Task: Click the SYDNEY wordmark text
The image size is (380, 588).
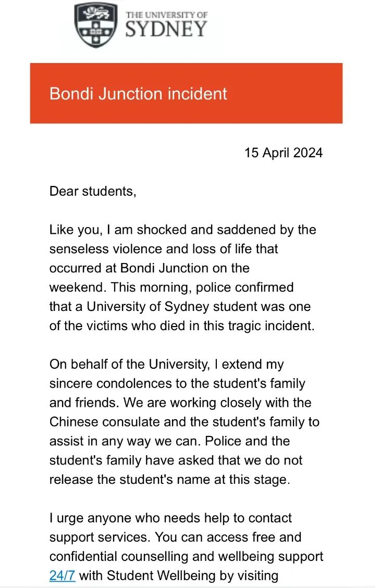Action: coord(166,29)
